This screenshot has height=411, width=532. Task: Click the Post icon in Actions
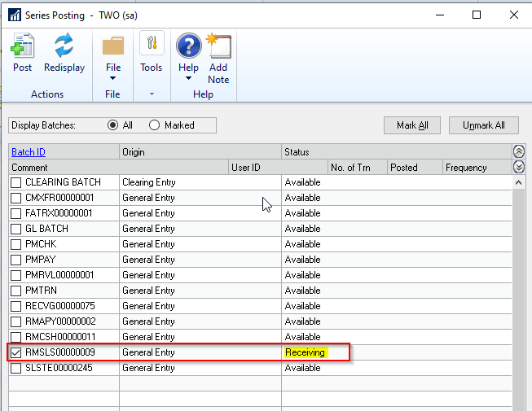[x=23, y=46]
